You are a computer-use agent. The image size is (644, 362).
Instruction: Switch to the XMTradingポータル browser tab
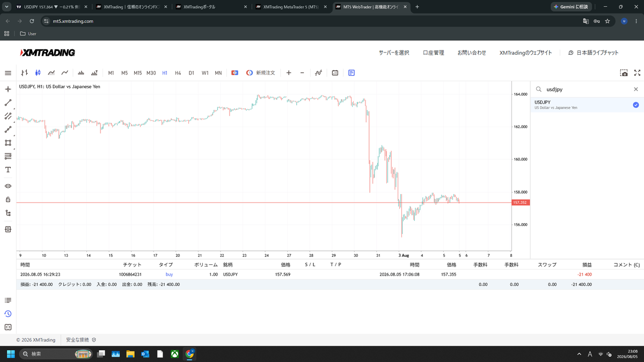pyautogui.click(x=212, y=7)
